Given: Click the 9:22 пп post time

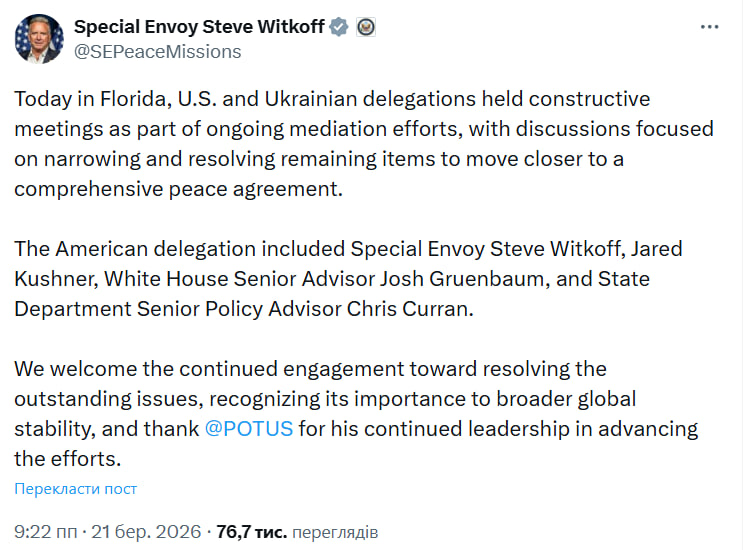Looking at the screenshot, I should (43, 530).
